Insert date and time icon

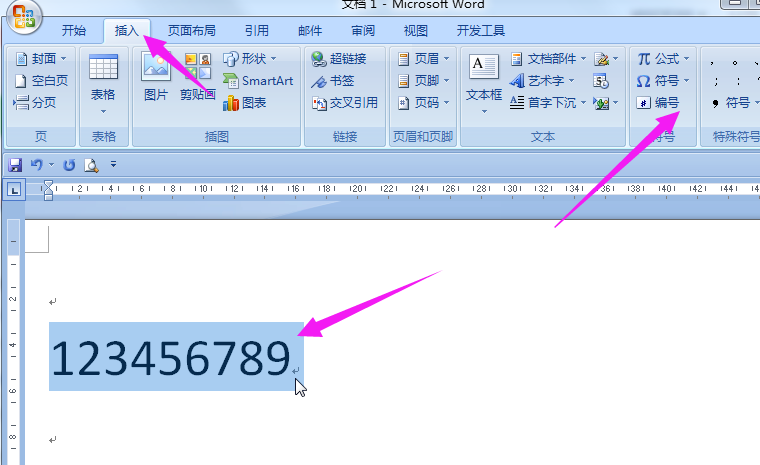(601, 81)
